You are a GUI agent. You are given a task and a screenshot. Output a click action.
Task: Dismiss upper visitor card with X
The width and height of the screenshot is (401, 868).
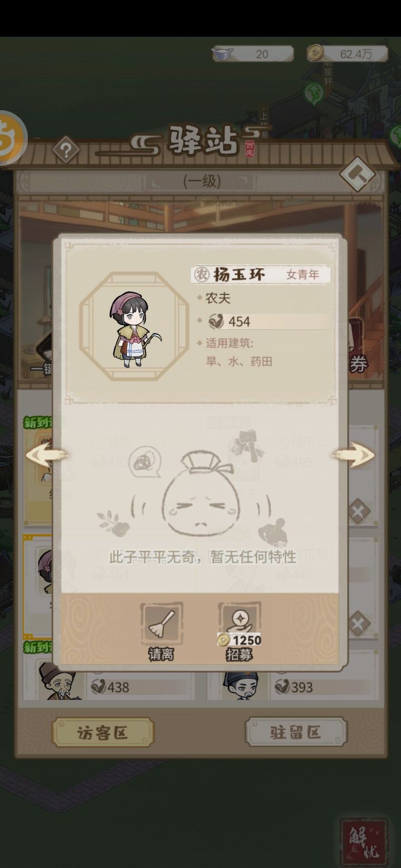[359, 511]
